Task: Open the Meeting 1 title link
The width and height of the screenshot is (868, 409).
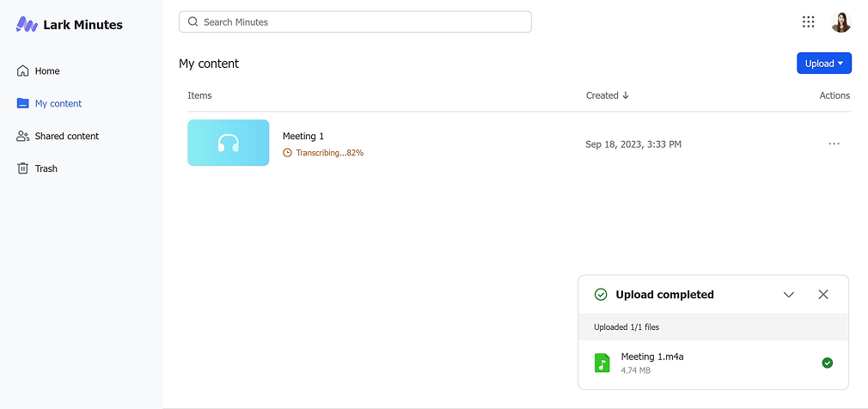Action: (303, 137)
